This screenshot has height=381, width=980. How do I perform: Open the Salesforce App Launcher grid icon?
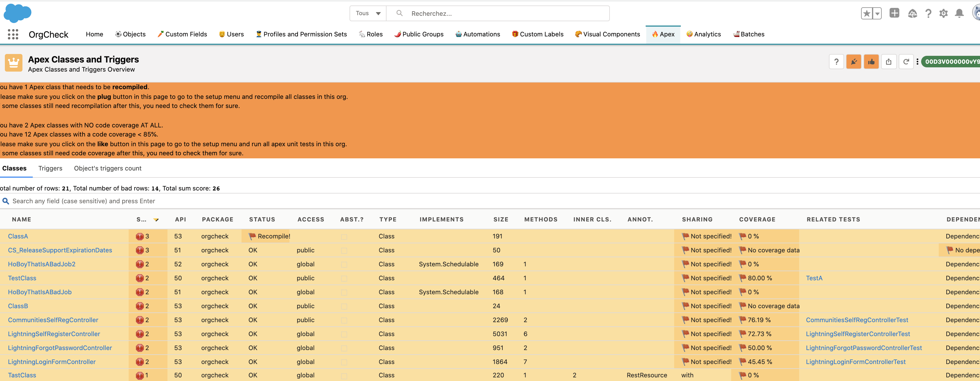pos(13,34)
